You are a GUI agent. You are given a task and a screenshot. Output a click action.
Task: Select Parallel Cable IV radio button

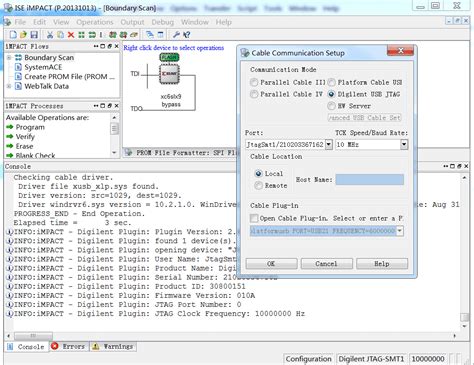[x=254, y=94]
